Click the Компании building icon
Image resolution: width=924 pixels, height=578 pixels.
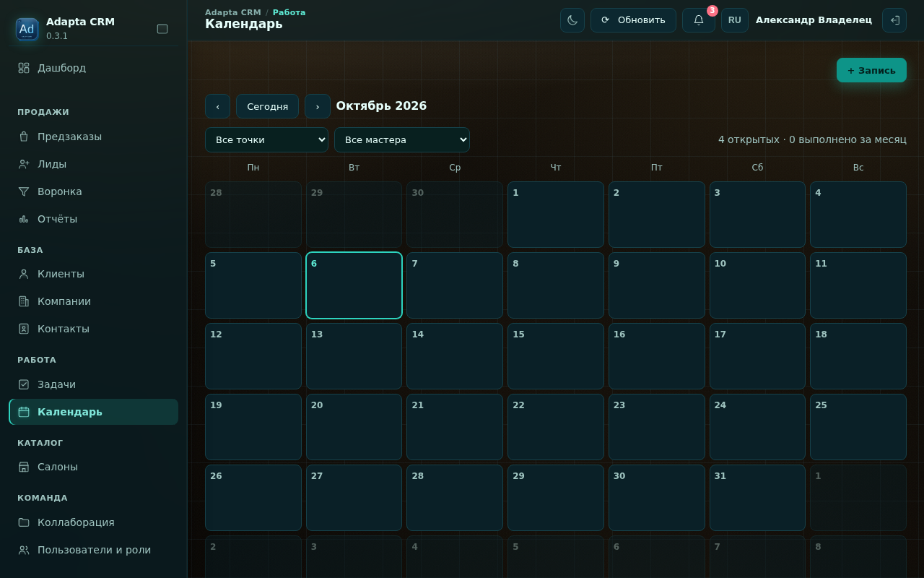(x=24, y=301)
